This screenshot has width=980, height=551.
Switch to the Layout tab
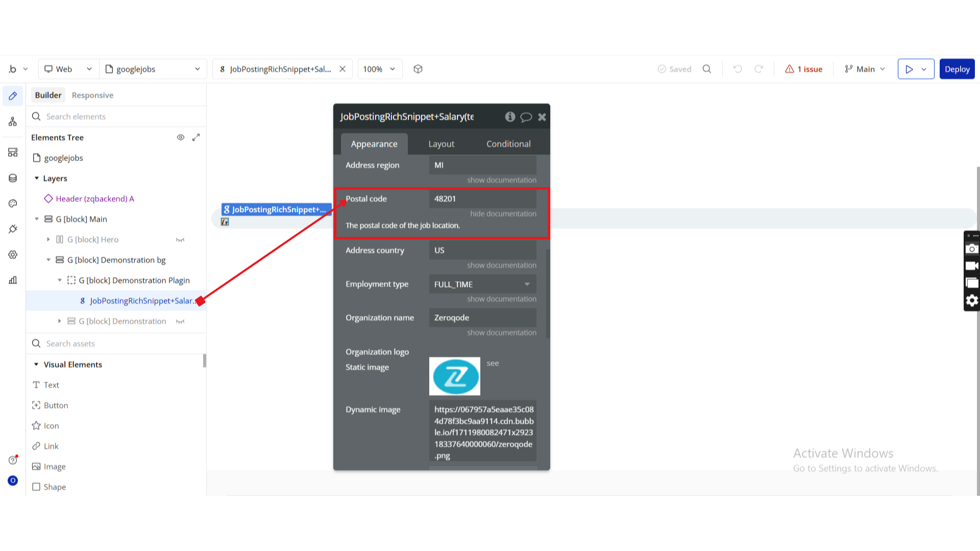pos(441,144)
